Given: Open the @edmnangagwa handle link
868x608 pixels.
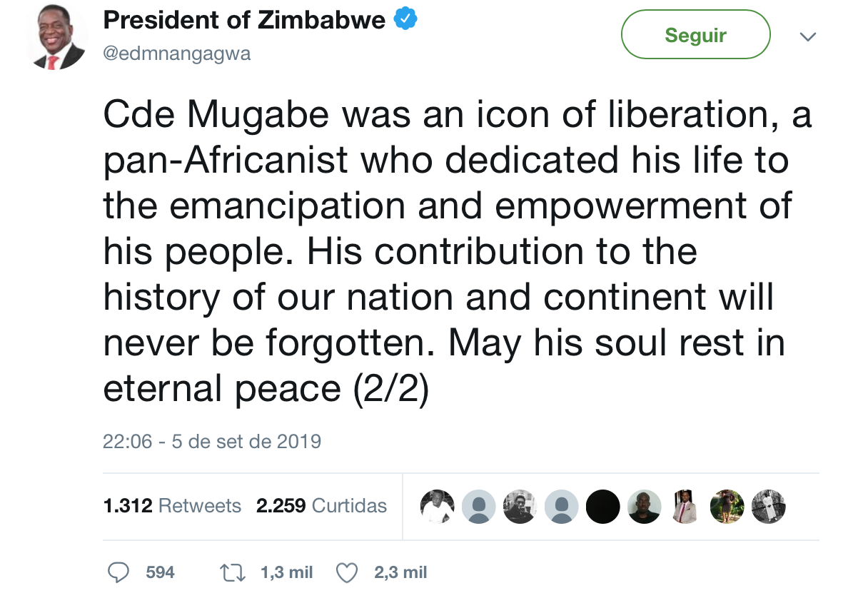Looking at the screenshot, I should click(177, 54).
